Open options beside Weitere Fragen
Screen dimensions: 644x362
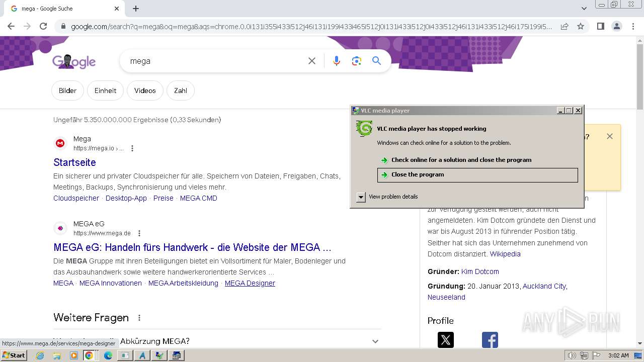(x=139, y=318)
